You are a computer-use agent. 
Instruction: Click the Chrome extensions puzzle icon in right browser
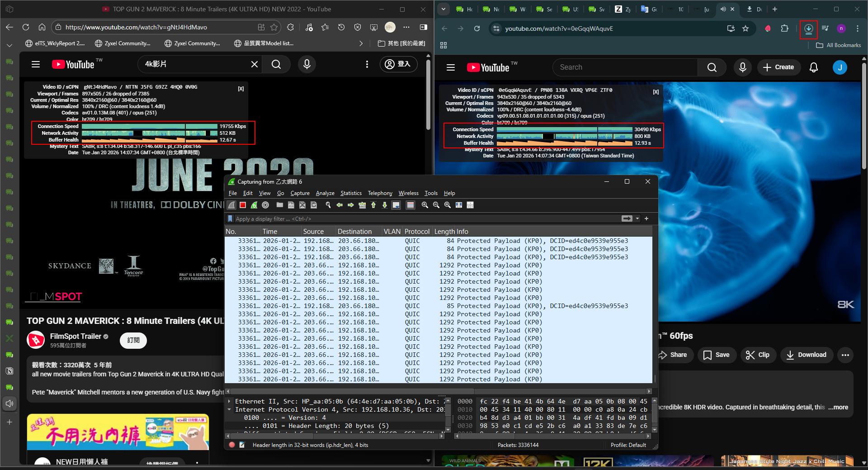[784, 28]
